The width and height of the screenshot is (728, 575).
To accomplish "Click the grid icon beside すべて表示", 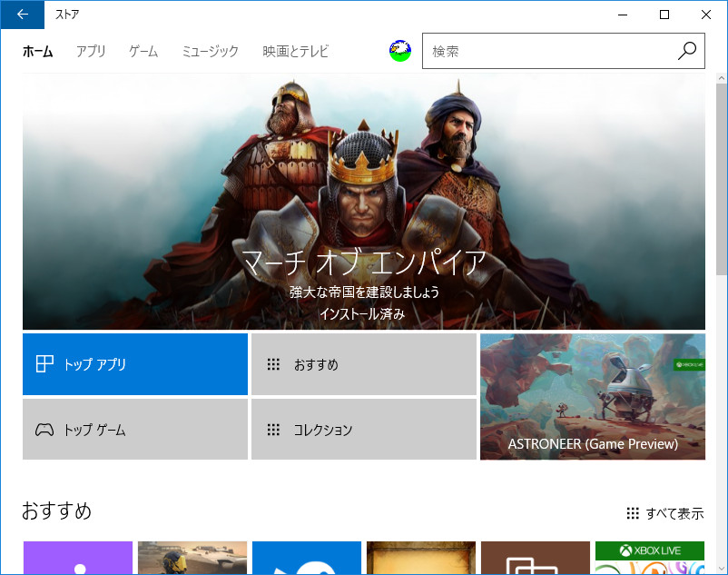I will pos(633,512).
